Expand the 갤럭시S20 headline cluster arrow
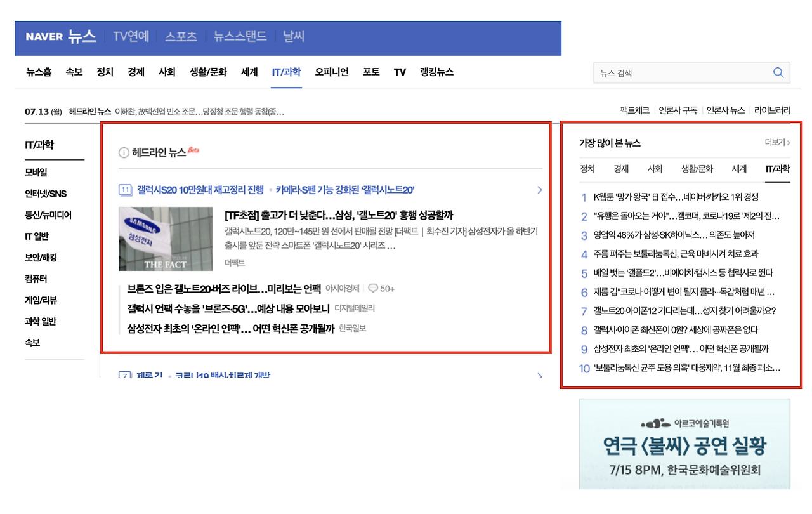The image size is (812, 514). (x=539, y=190)
